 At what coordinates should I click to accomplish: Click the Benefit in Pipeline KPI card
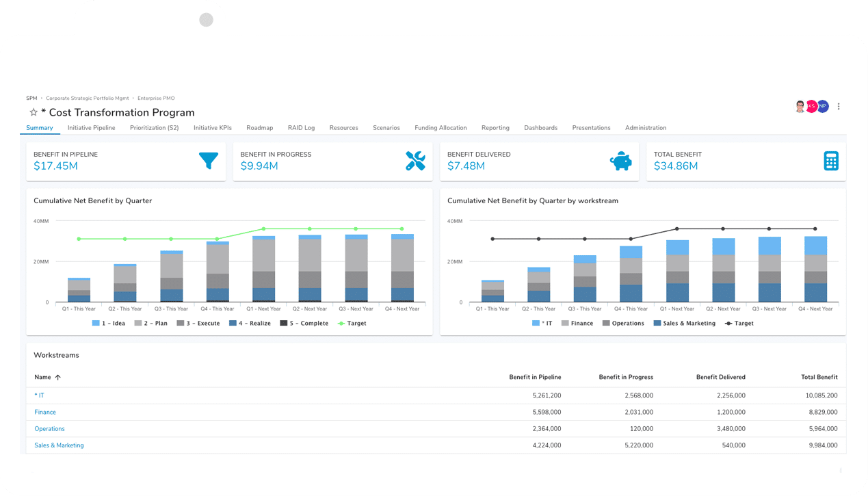(x=126, y=161)
